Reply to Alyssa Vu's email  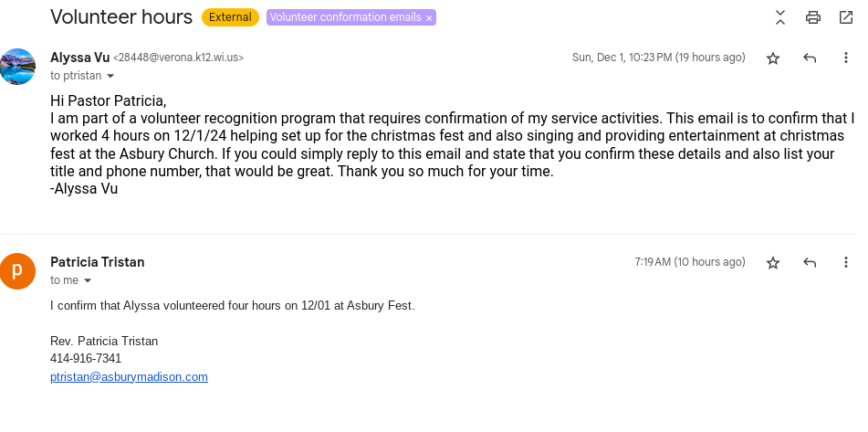[x=809, y=58]
